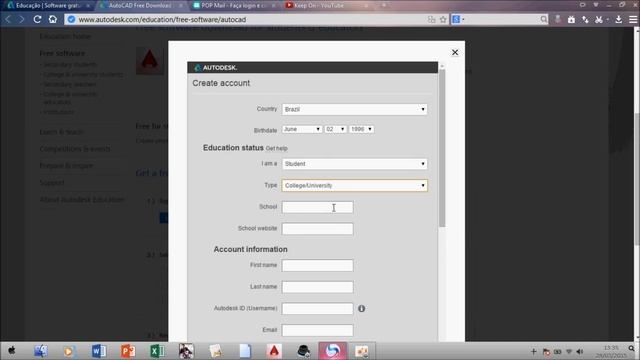Click the School website input field
The width and height of the screenshot is (640, 360).
[317, 229]
